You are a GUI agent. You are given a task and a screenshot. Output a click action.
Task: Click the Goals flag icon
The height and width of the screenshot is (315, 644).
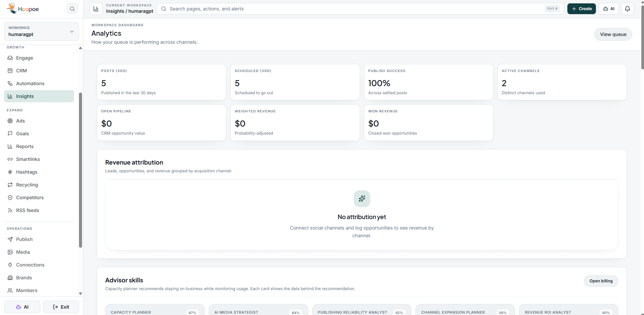(x=10, y=134)
